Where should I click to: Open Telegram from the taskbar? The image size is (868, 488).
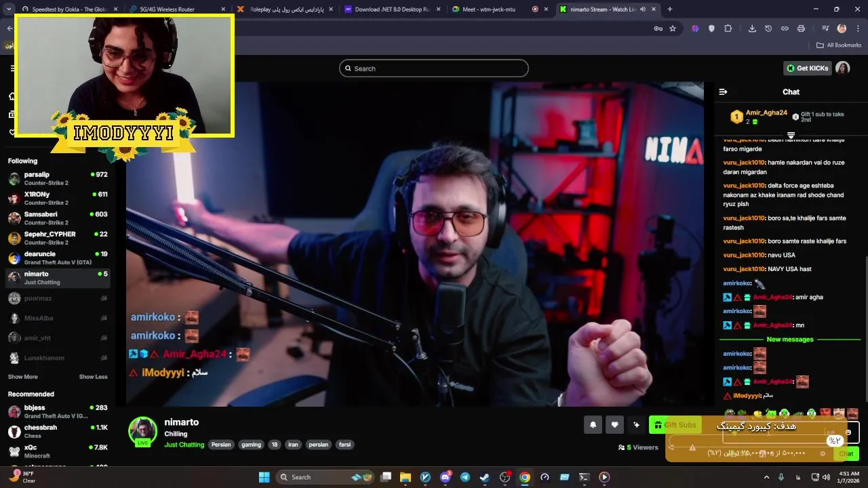tap(465, 477)
